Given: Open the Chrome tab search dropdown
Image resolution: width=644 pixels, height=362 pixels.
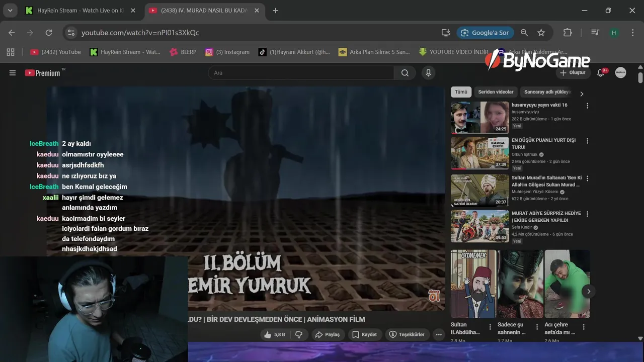Looking at the screenshot, I should pos(10,11).
